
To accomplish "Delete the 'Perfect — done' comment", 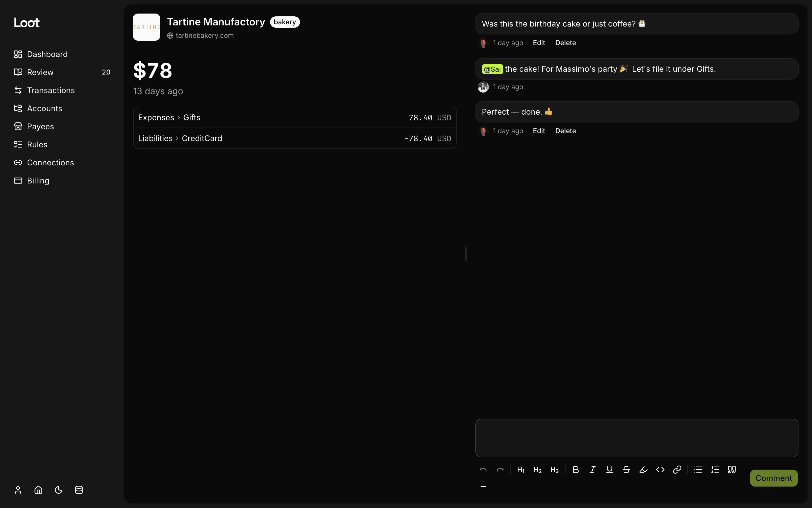I will [565, 131].
